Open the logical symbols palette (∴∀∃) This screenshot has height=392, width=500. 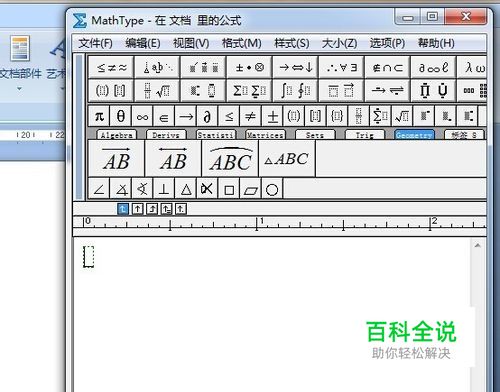tap(341, 67)
